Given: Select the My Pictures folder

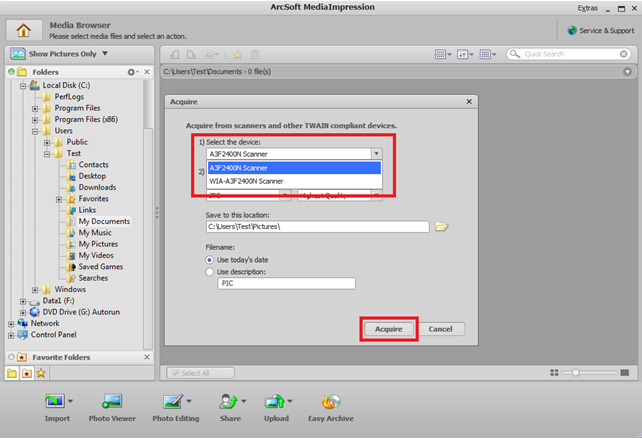Looking at the screenshot, I should [98, 244].
